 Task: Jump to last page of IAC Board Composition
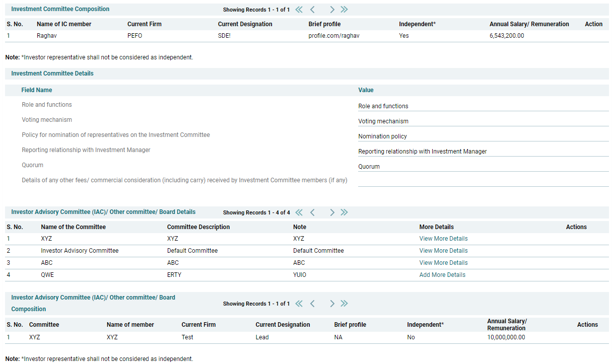pos(344,304)
